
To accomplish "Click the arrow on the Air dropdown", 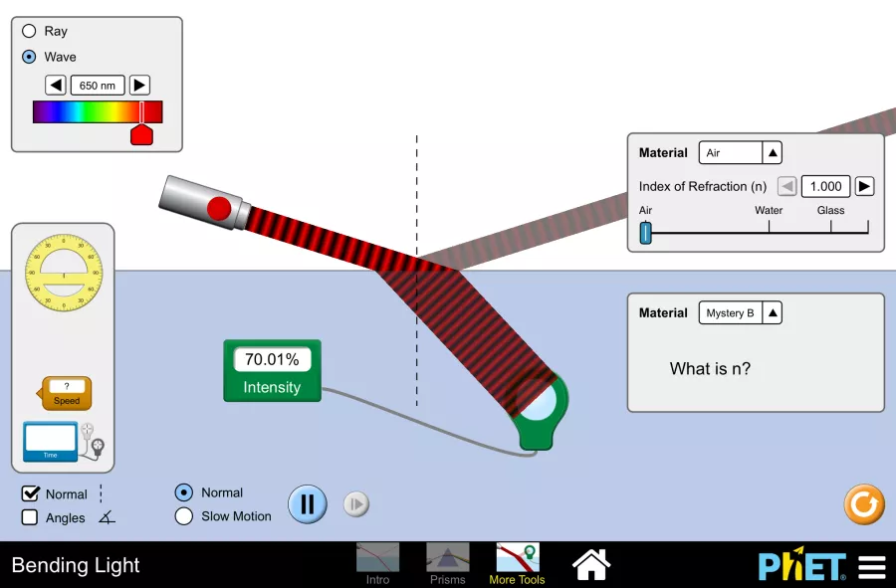I will click(x=772, y=153).
